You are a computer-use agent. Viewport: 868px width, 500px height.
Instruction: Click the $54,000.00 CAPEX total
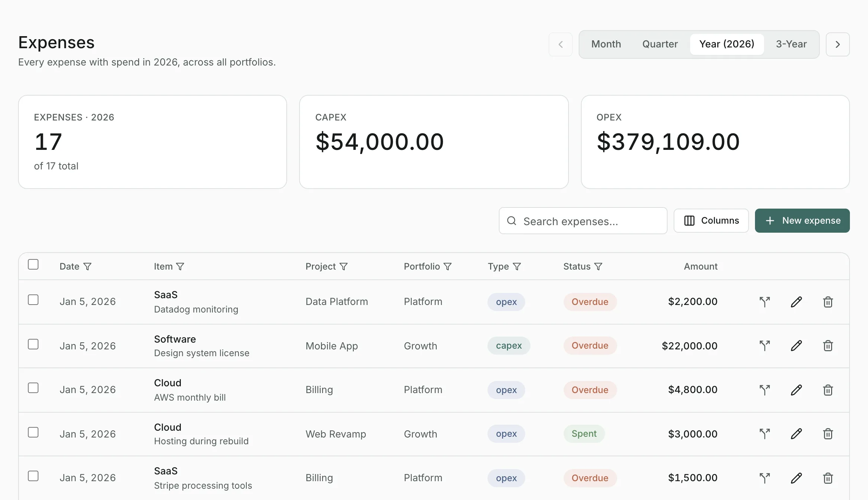(380, 142)
